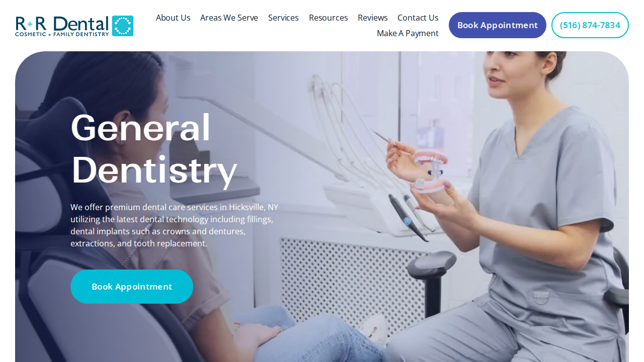Click the General Dentistry heading
This screenshot has height=362, width=644.
(x=154, y=148)
